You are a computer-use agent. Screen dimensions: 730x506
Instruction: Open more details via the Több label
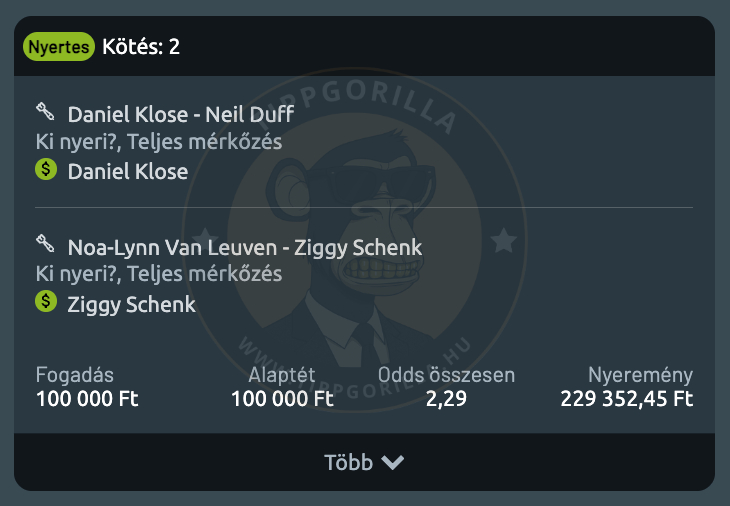348,462
